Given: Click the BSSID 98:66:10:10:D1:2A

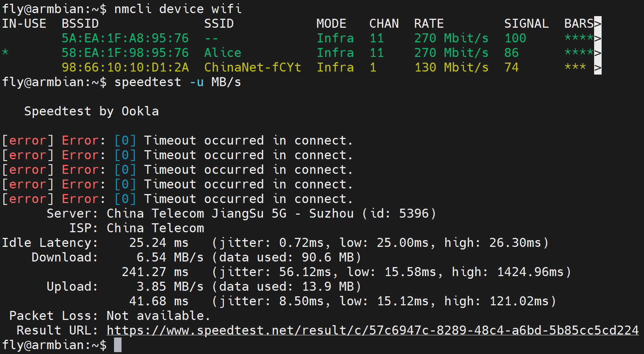Looking at the screenshot, I should point(125,67).
